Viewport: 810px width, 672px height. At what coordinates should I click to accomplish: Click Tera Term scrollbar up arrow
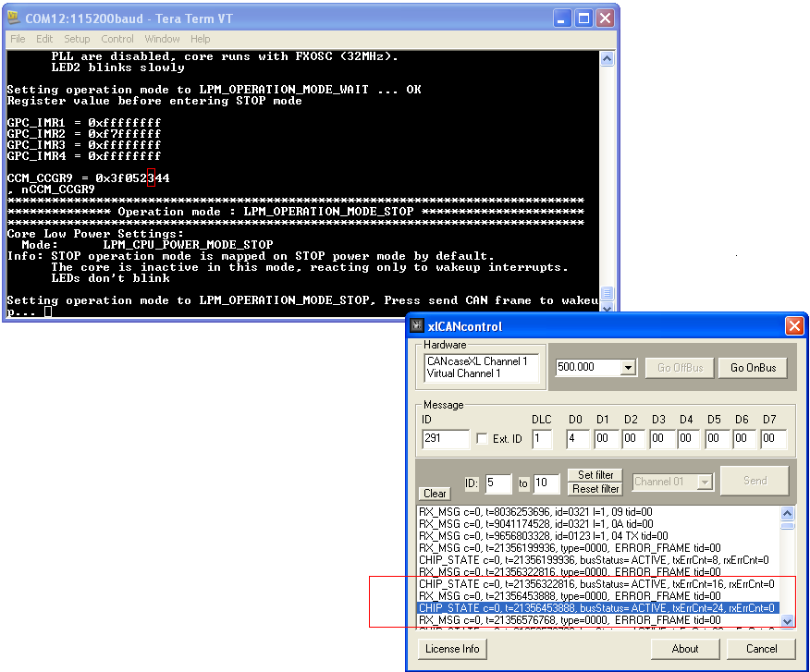click(x=607, y=59)
